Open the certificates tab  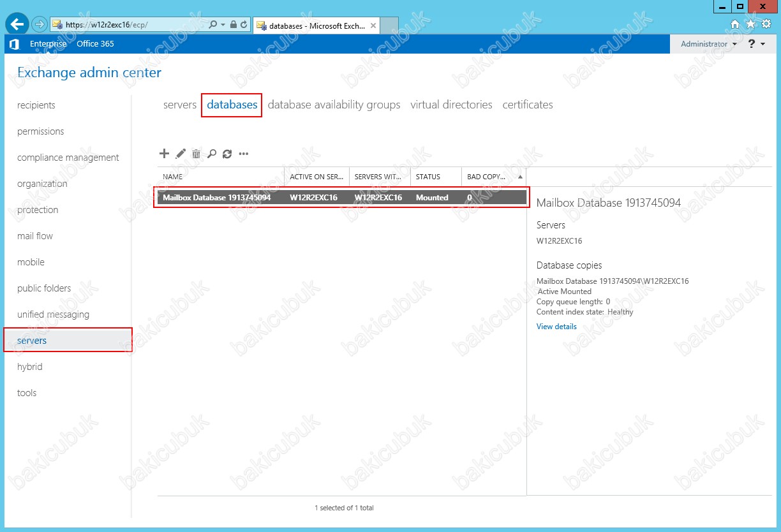528,105
